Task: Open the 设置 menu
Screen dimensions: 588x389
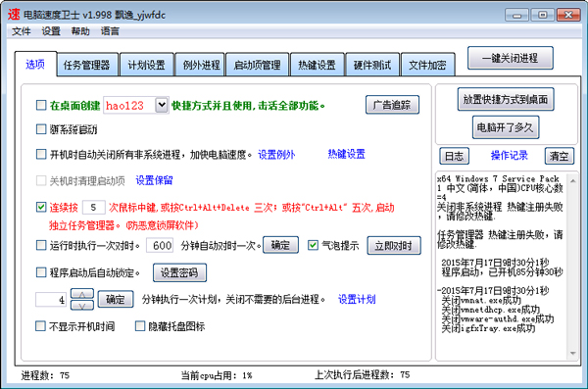Action: pos(51,31)
